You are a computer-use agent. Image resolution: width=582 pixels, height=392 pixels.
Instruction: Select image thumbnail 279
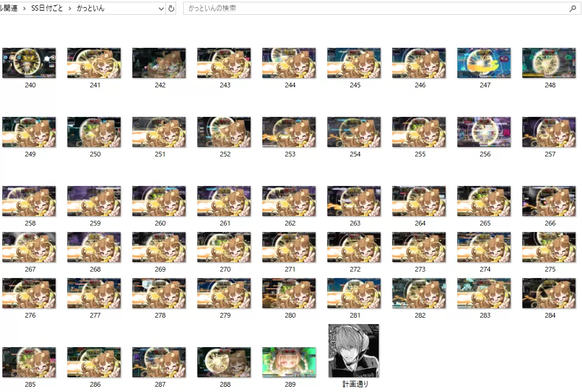[x=224, y=293]
